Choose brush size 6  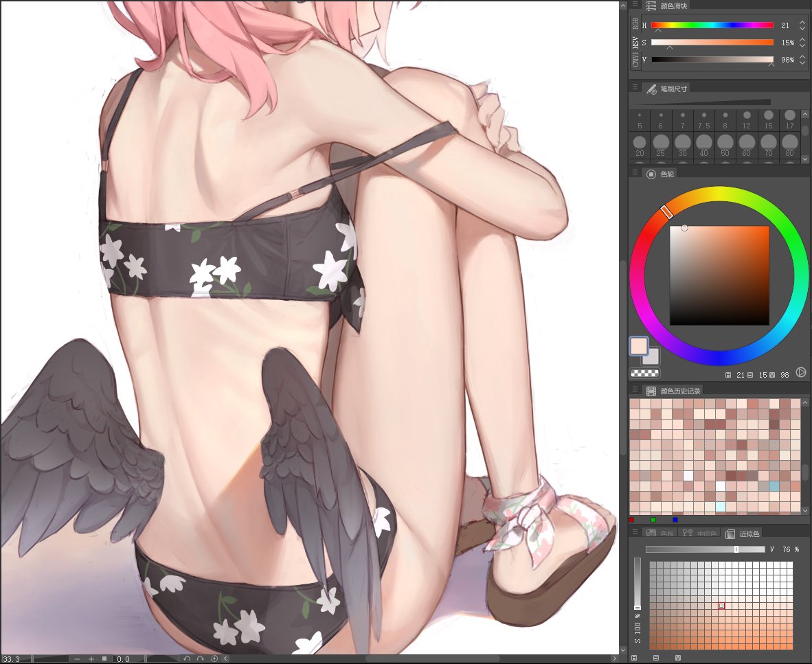click(x=661, y=120)
